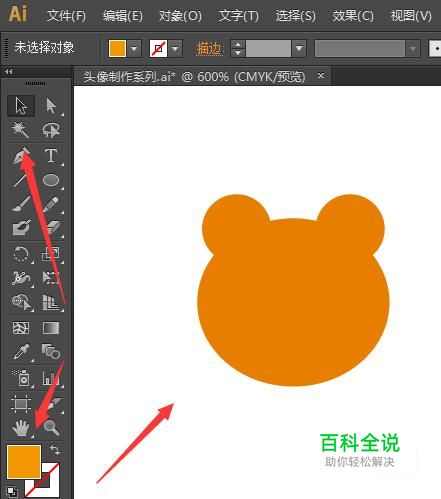Pick the Lasso tool

(51, 130)
